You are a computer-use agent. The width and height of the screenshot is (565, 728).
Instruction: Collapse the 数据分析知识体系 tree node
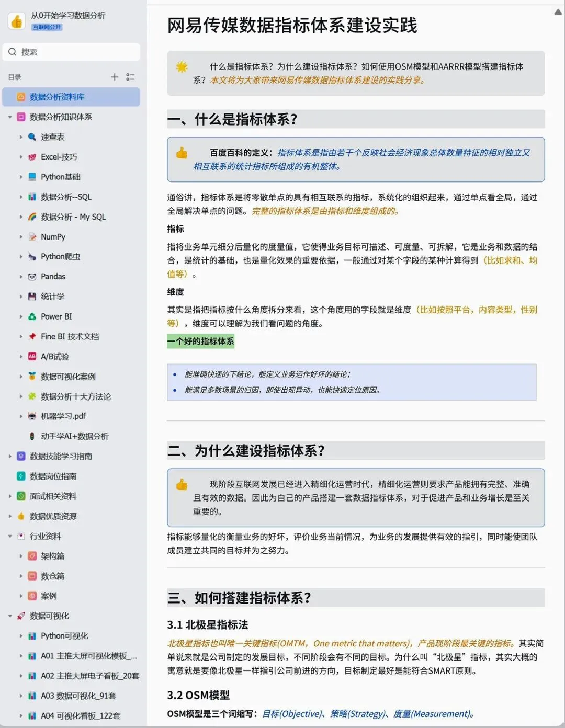[10, 117]
